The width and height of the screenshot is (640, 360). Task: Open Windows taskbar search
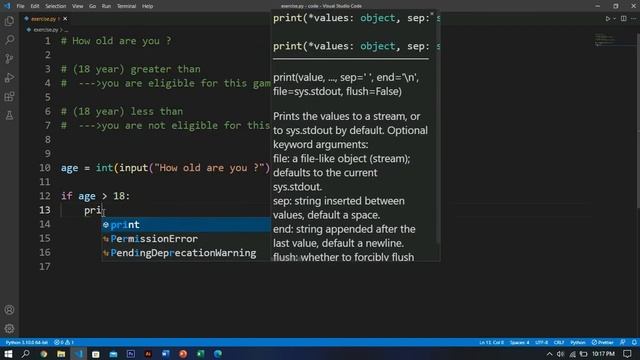(25, 354)
